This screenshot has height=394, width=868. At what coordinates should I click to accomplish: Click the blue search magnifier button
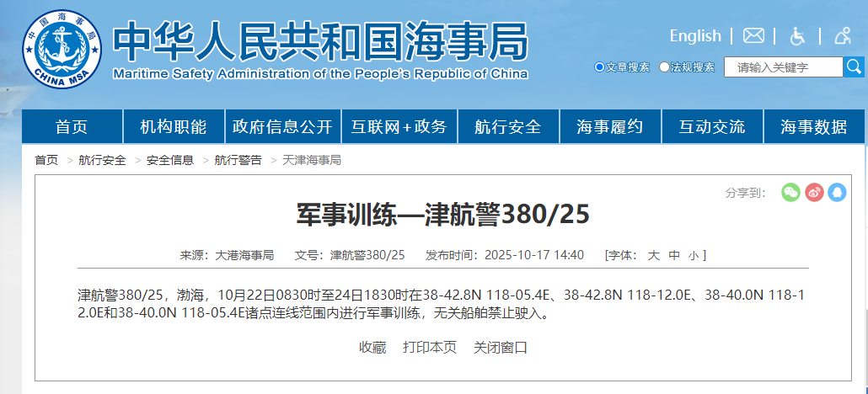854,67
